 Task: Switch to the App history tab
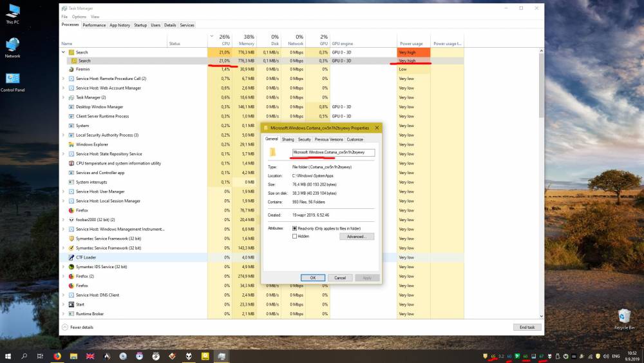[120, 25]
